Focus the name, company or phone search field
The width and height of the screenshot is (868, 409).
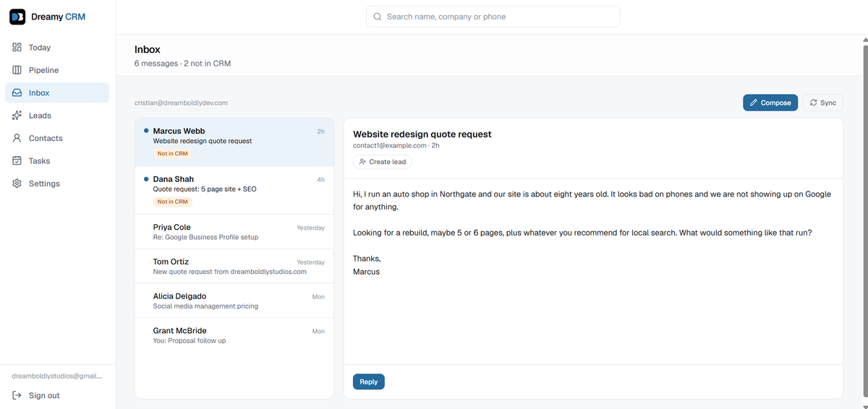tap(493, 17)
